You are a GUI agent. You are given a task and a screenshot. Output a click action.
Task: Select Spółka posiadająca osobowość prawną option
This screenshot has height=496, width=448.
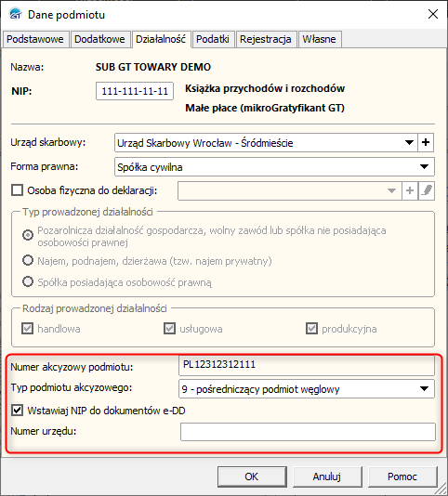click(28, 281)
